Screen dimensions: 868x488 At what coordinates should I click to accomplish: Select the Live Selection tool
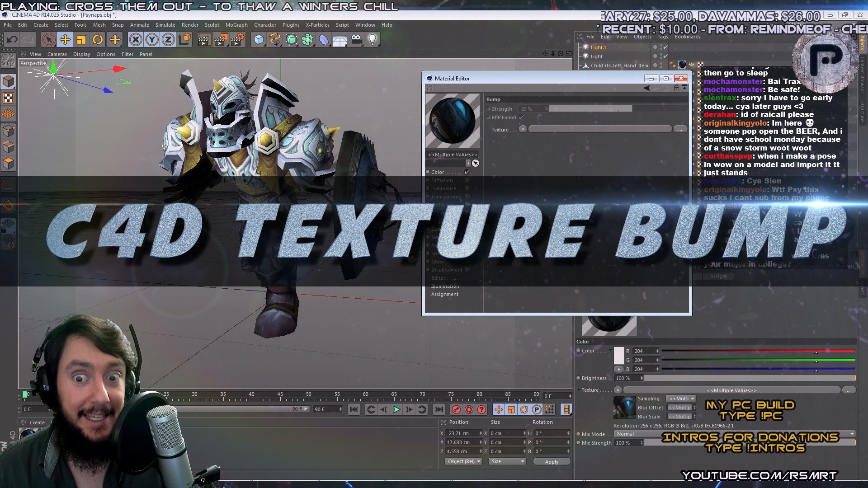[48, 40]
